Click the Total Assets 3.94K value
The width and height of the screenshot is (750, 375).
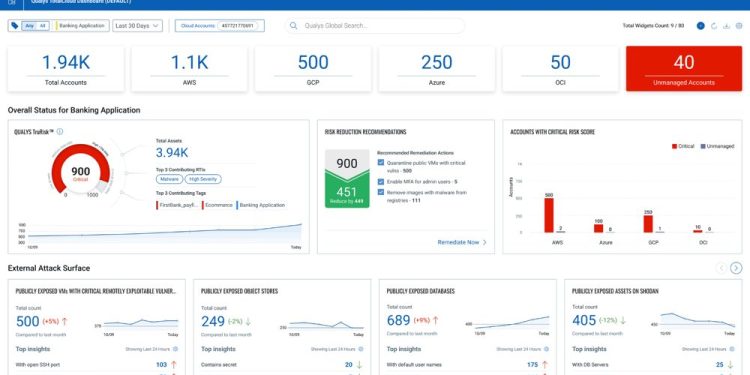tap(172, 153)
